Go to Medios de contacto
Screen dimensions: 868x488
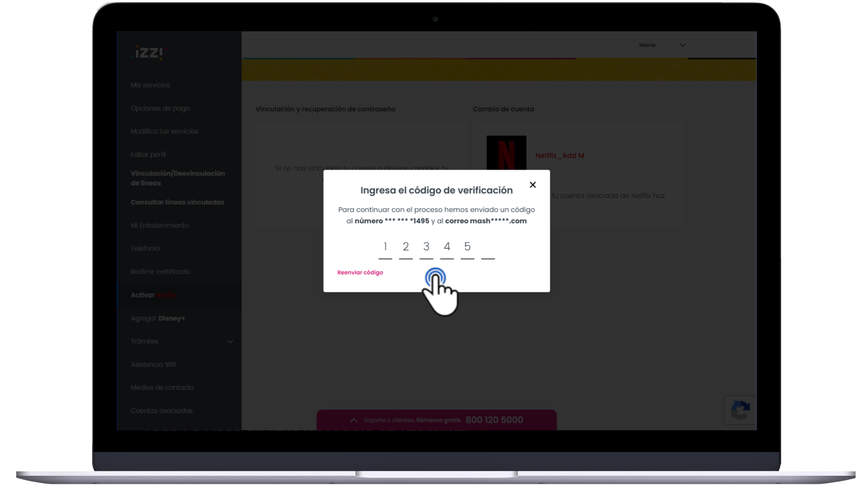coord(162,388)
